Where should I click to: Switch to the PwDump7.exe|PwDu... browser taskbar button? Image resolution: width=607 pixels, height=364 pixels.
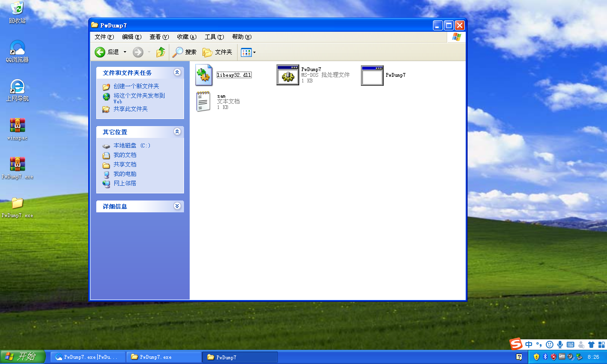88,357
